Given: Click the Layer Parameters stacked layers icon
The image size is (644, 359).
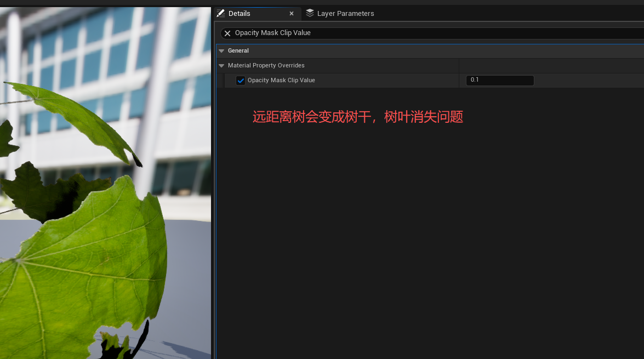Looking at the screenshot, I should click(310, 13).
